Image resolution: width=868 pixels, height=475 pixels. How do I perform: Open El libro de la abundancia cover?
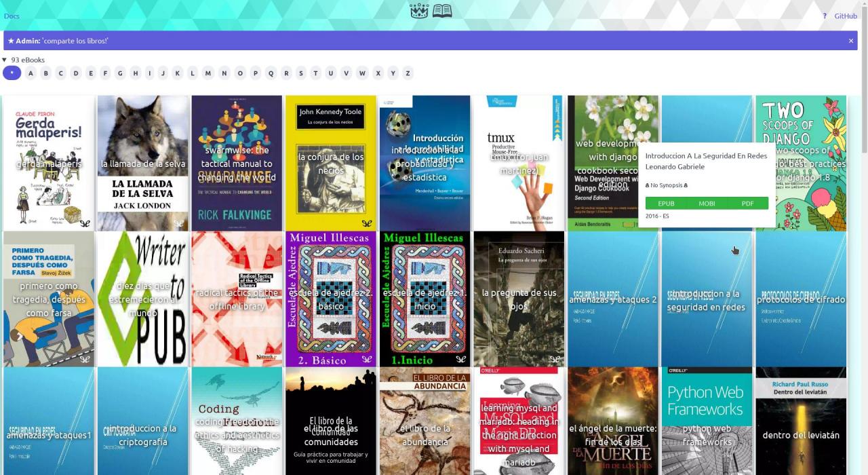click(425, 421)
